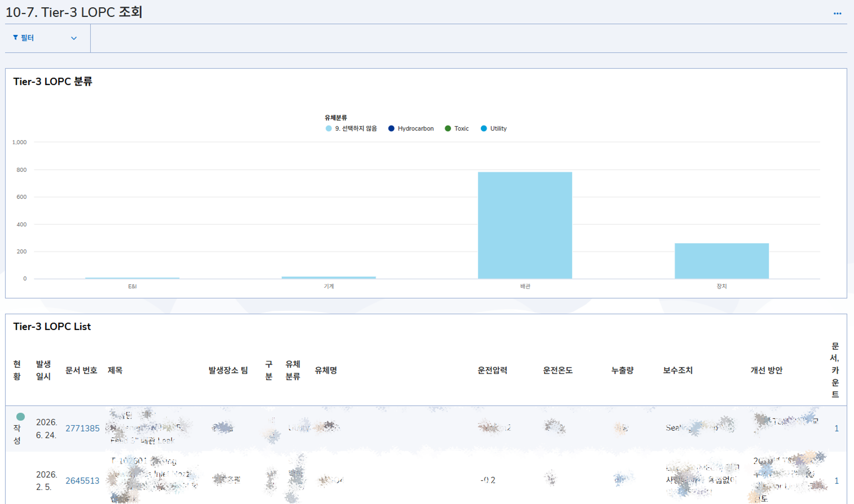Sort by the 발생 일시 column header

click(x=43, y=370)
